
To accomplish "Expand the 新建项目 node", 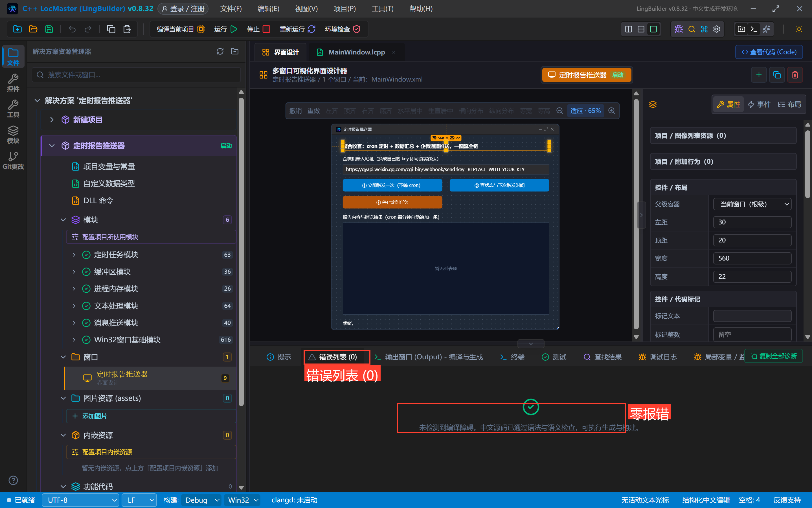I will 52,120.
